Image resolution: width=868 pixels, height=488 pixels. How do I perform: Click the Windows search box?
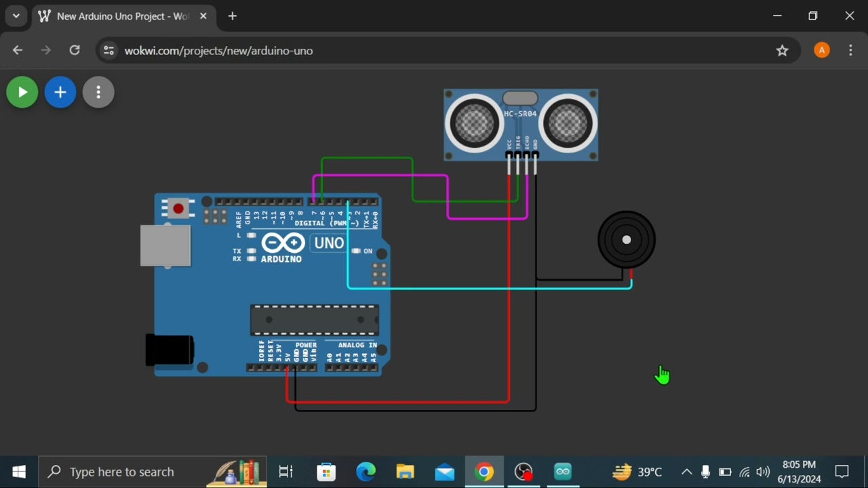(x=153, y=472)
